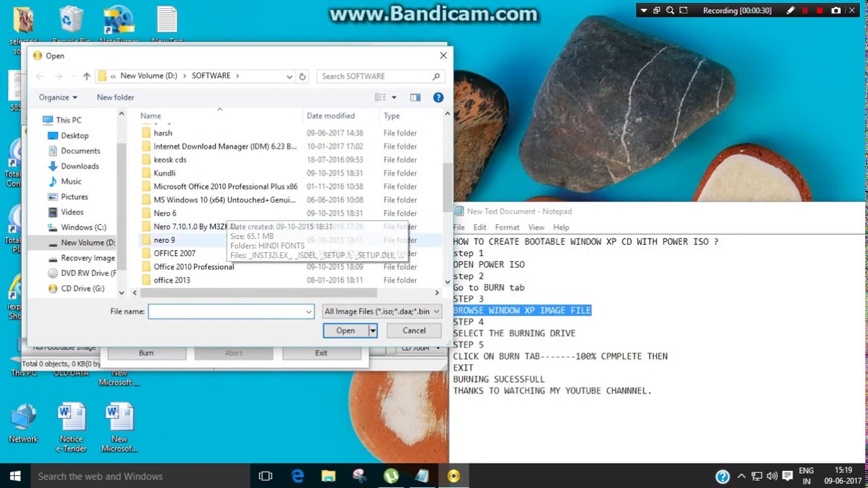The width and height of the screenshot is (868, 488).
Task: Click the Bandicam pause recording button
Action: [805, 10]
